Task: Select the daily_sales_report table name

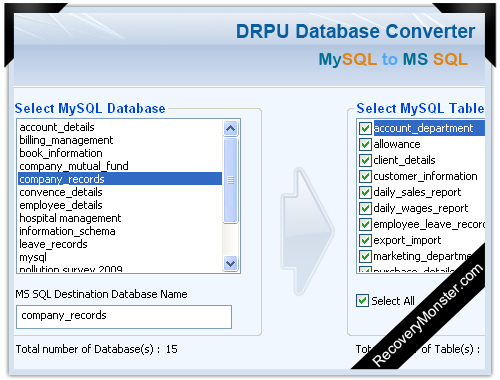Action: pyautogui.click(x=417, y=192)
